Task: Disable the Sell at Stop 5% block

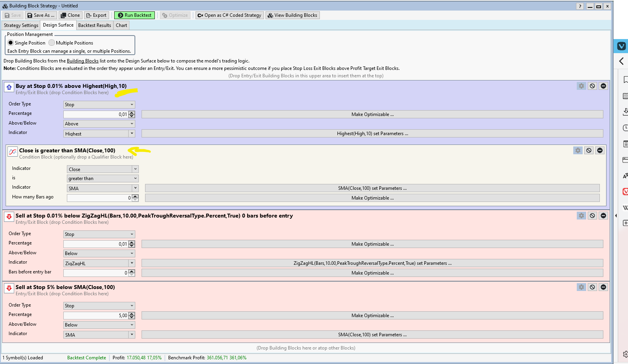Action: point(592,287)
